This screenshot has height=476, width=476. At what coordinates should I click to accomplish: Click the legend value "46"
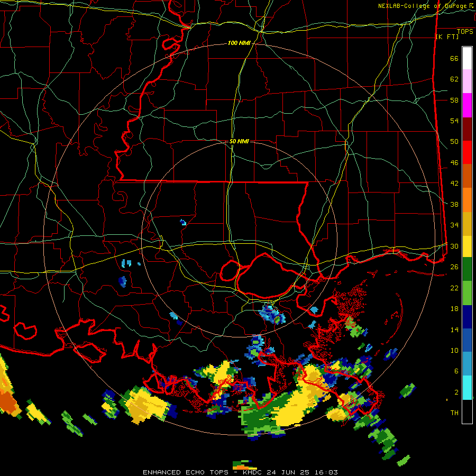(x=454, y=163)
